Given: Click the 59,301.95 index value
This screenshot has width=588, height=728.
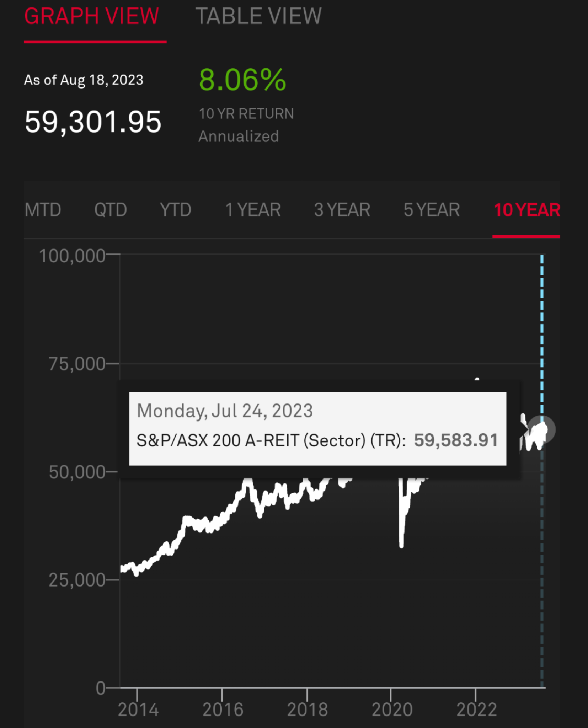Looking at the screenshot, I should pyautogui.click(x=93, y=122).
